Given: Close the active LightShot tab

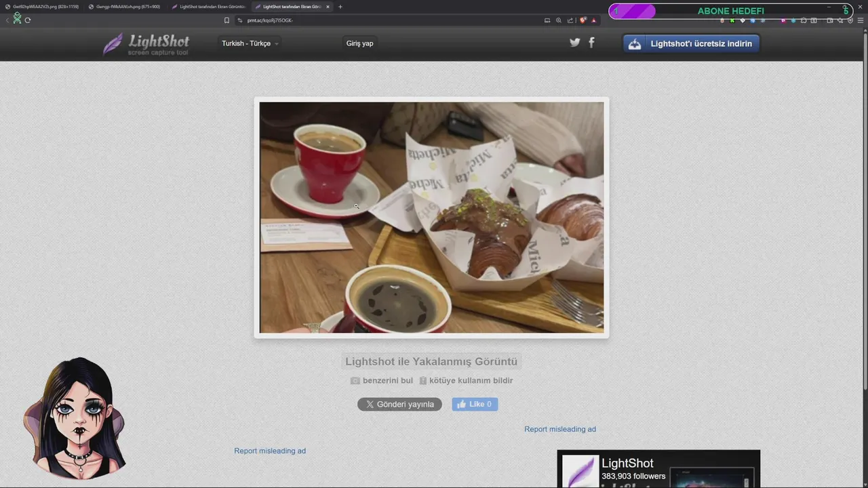Looking at the screenshot, I should [x=328, y=7].
